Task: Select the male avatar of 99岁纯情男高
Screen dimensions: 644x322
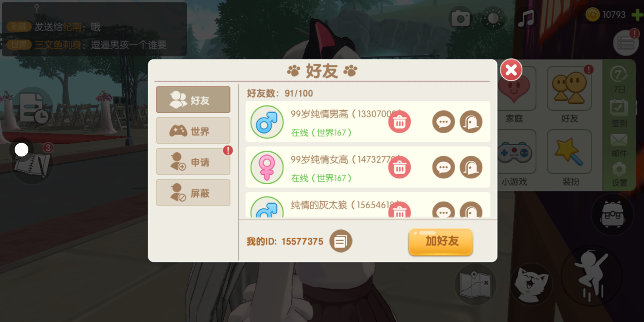Action: coord(267,122)
